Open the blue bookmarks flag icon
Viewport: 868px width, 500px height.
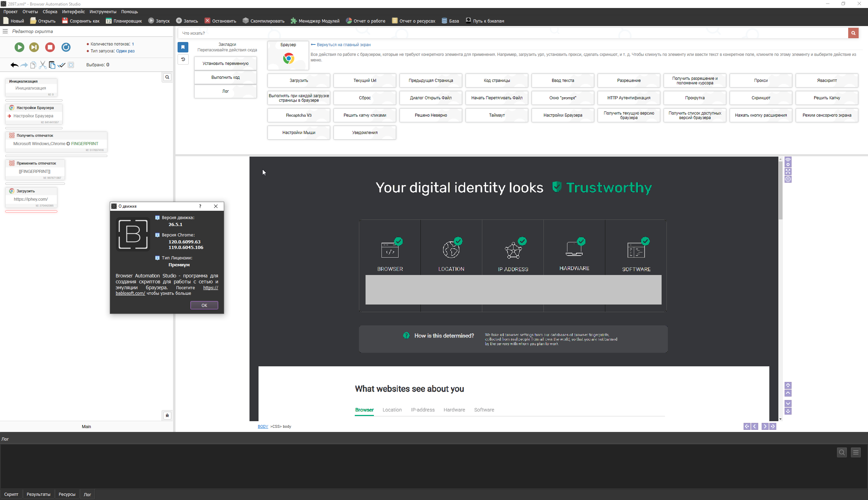point(183,47)
